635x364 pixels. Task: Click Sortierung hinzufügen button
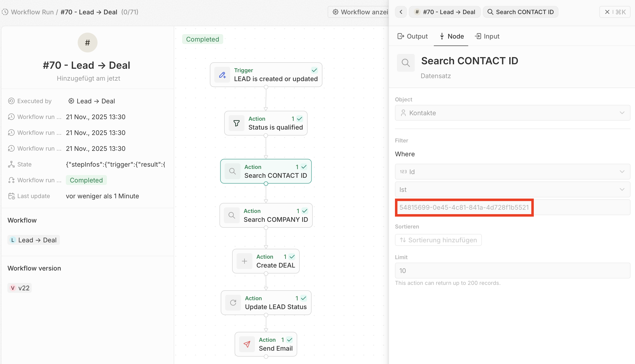coord(438,240)
